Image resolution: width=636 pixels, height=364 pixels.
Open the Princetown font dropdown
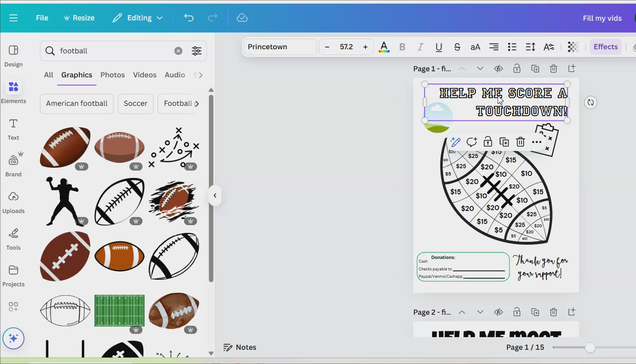[280, 47]
